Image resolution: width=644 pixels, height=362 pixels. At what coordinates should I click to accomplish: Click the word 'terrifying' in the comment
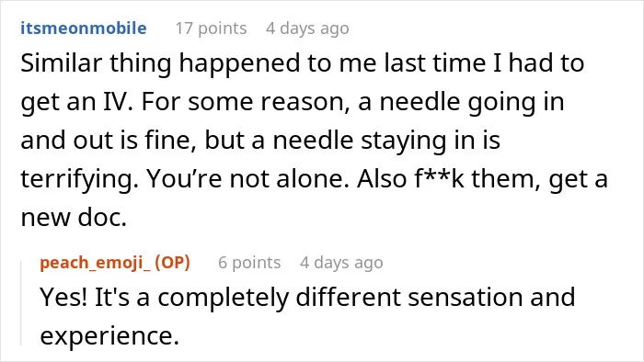tap(79, 179)
